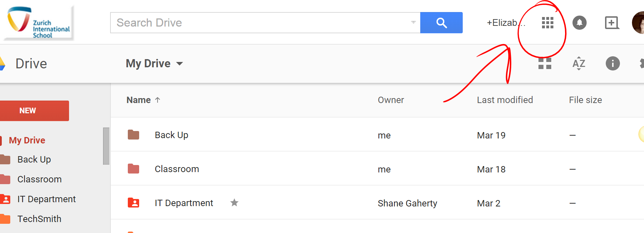644x233 pixels.
Task: Switch to grid view layout
Action: pos(545,63)
